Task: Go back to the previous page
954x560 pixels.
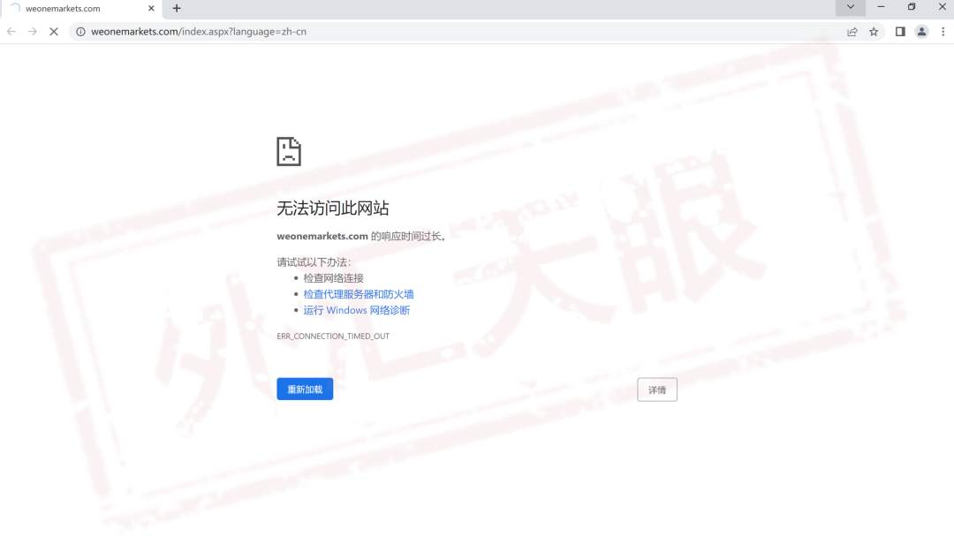Action: pos(11,32)
